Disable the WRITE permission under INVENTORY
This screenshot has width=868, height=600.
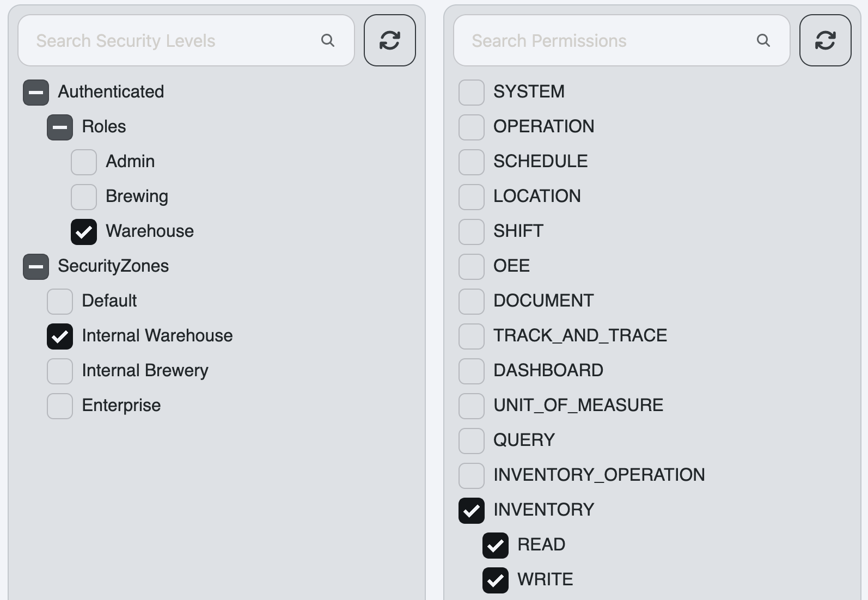[x=496, y=580]
